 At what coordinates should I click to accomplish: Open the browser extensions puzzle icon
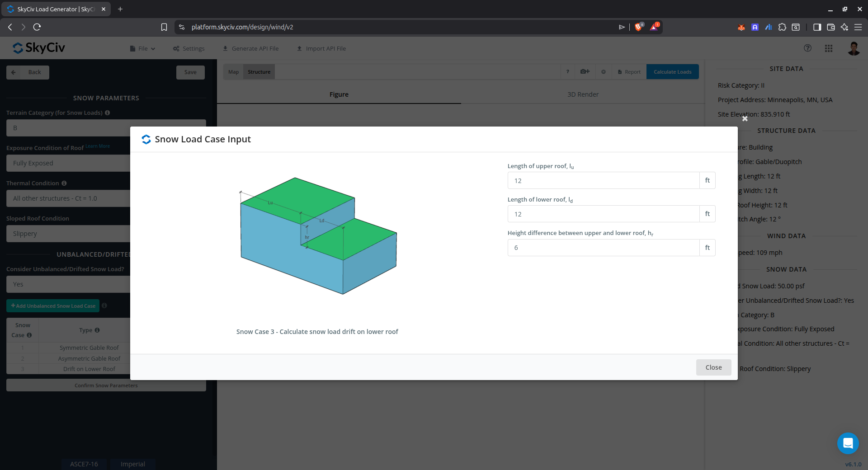(782, 27)
